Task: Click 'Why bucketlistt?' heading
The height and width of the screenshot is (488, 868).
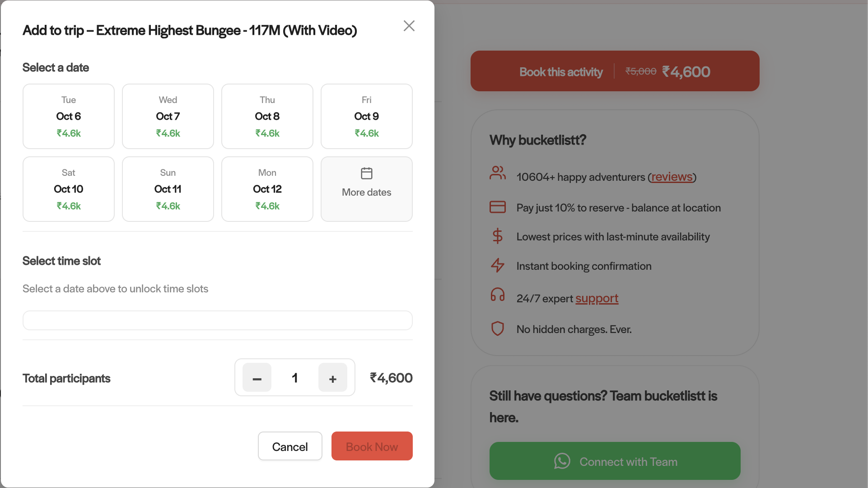Action: [x=538, y=140]
